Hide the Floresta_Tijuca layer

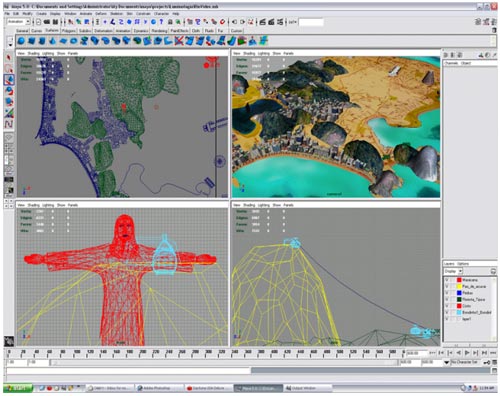447,299
